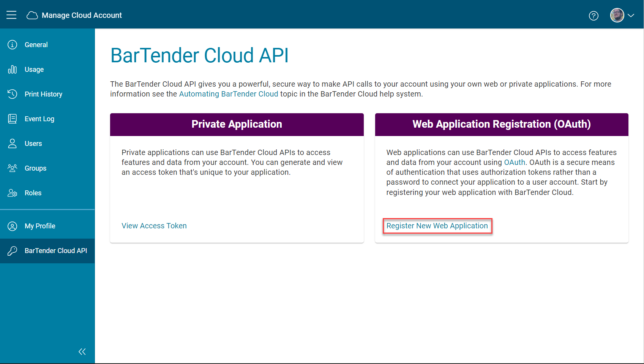The height and width of the screenshot is (364, 644).
Task: Open the General menu item
Action: coord(47,45)
